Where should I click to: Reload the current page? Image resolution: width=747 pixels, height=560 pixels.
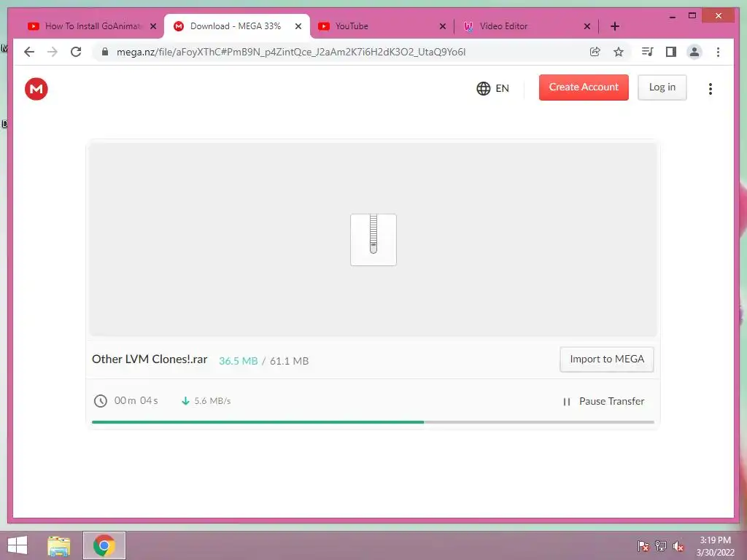coord(76,52)
